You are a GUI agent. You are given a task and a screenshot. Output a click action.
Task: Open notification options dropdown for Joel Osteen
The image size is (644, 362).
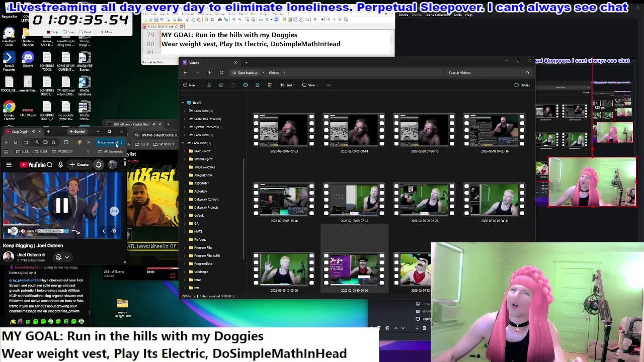click(x=66, y=257)
